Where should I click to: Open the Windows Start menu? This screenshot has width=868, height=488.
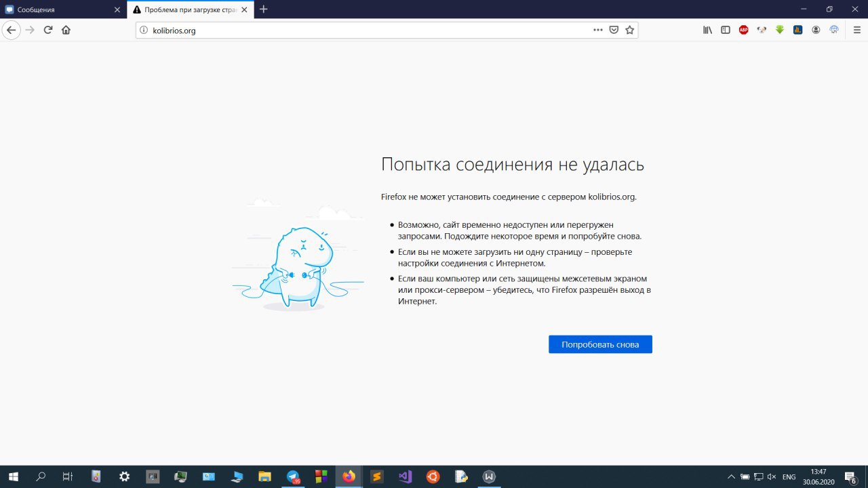coord(13,476)
